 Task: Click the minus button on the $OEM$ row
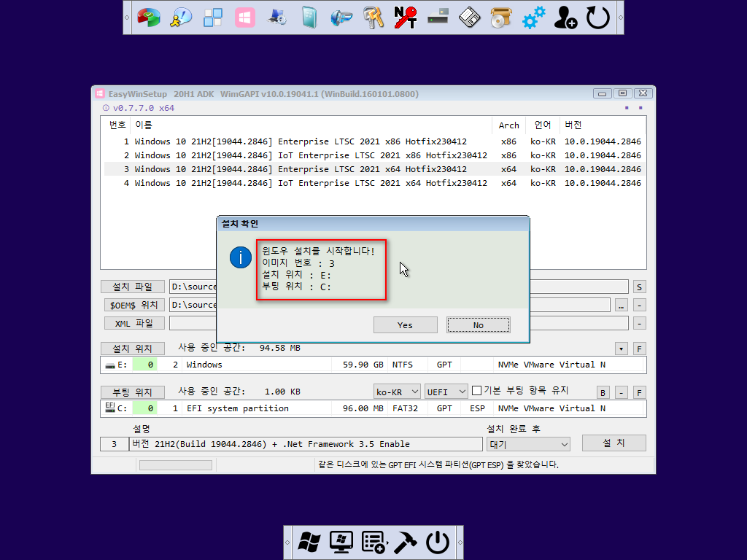point(639,306)
